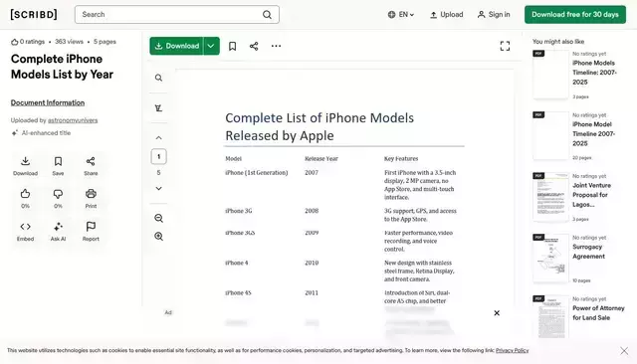Expand the Download options arrow
The height and width of the screenshot is (364, 637).
coord(211,46)
